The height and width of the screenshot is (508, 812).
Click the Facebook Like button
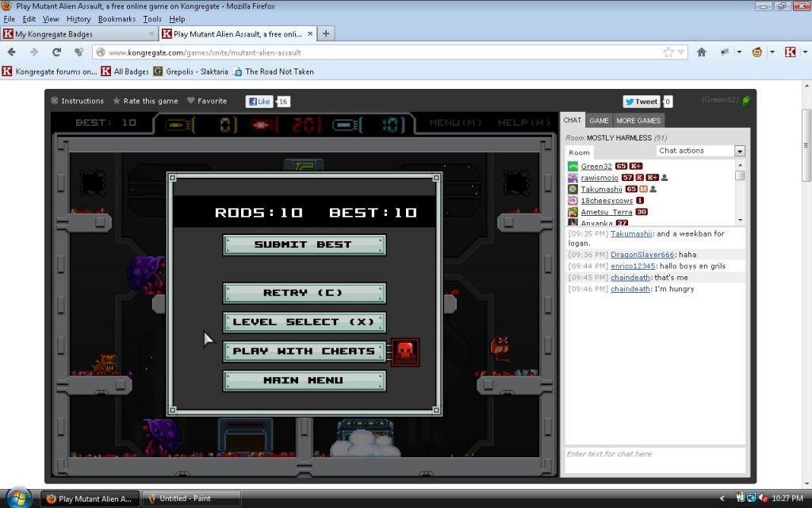(259, 102)
